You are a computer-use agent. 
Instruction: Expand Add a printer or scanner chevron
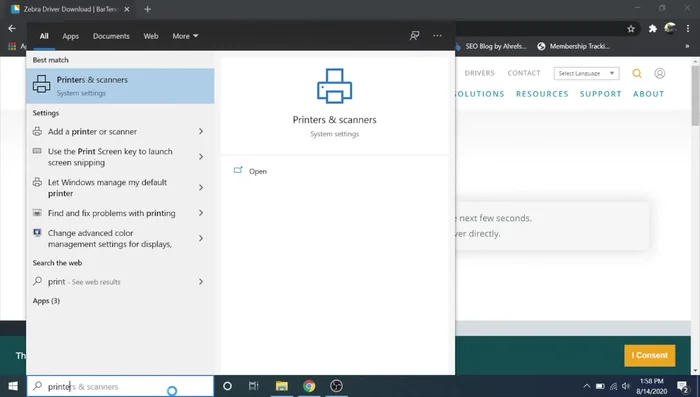tap(201, 131)
